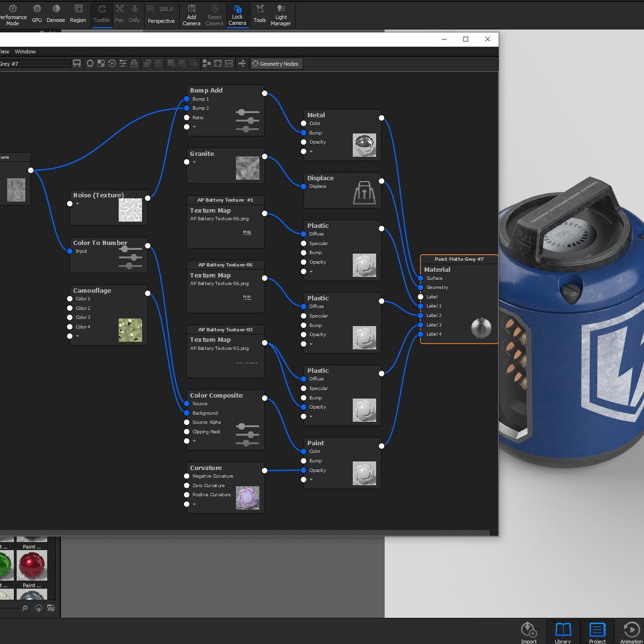Select the red Paint material thumbnail

click(32, 565)
